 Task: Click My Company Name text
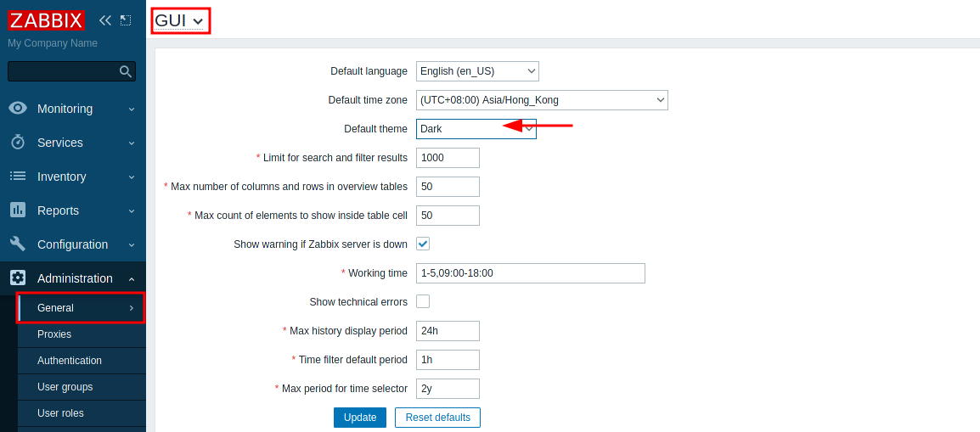tap(53, 43)
